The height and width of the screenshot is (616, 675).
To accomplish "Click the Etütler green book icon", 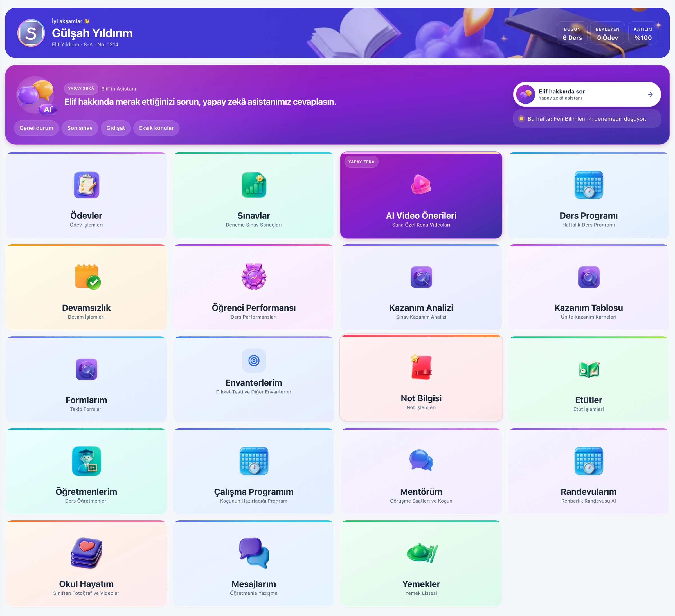I will pos(589,369).
